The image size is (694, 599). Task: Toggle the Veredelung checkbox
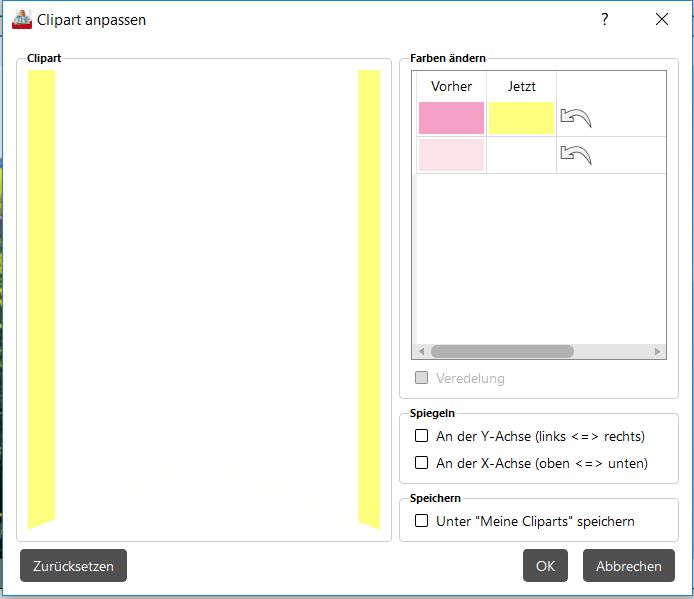tap(422, 378)
